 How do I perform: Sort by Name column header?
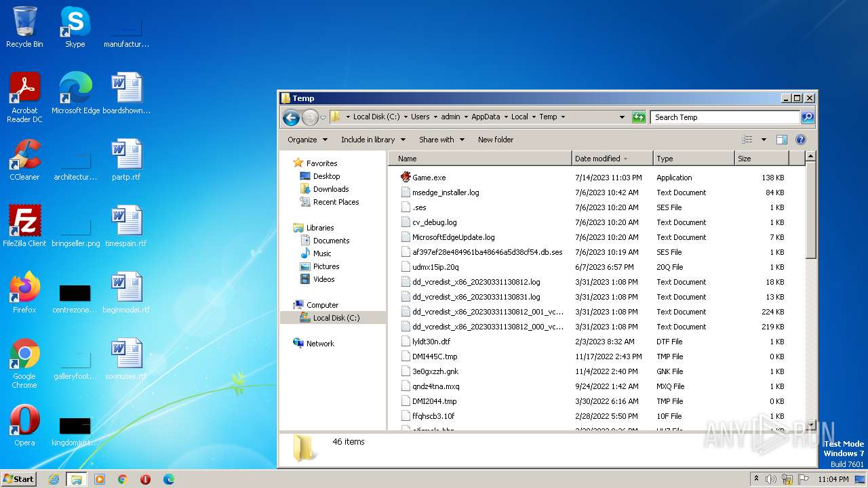pos(480,159)
